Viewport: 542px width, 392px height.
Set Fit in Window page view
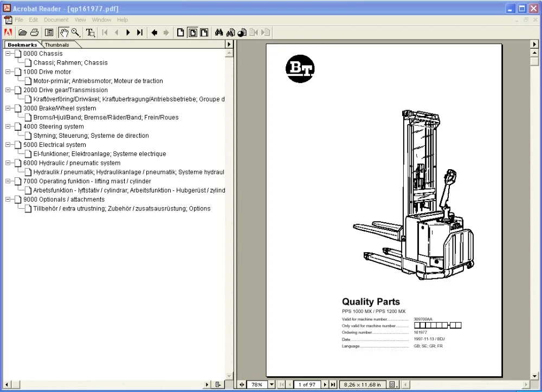pyautogui.click(x=192, y=33)
